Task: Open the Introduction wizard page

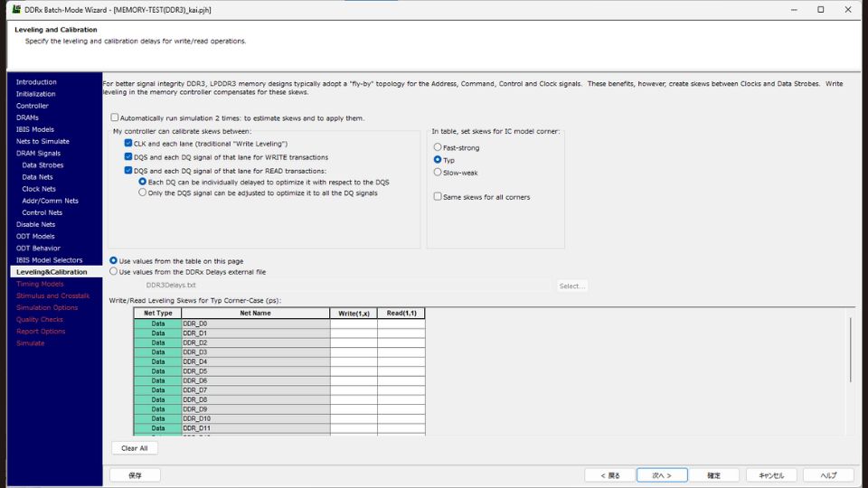Action: pos(36,82)
